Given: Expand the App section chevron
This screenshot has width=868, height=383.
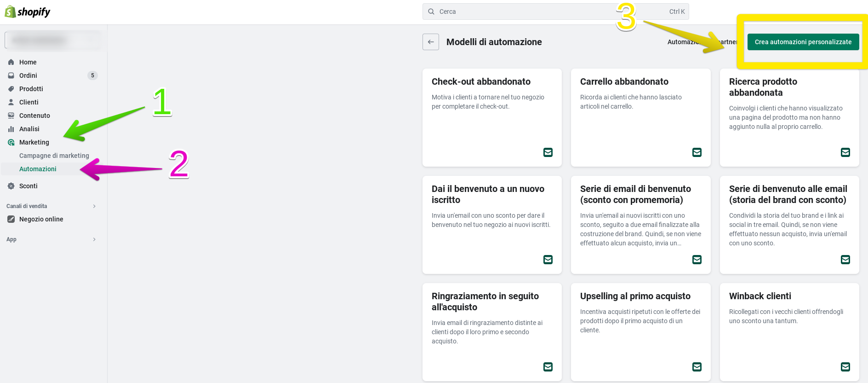Looking at the screenshot, I should [94, 239].
